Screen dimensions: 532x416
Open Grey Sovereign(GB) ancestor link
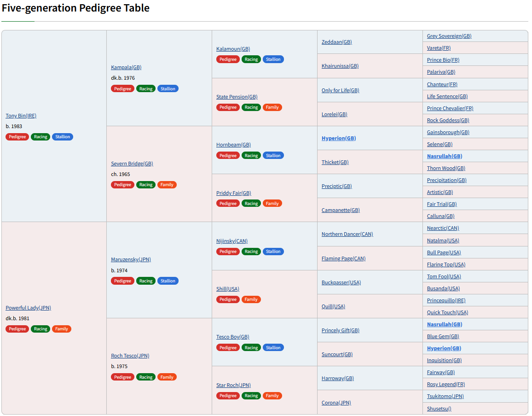(449, 36)
